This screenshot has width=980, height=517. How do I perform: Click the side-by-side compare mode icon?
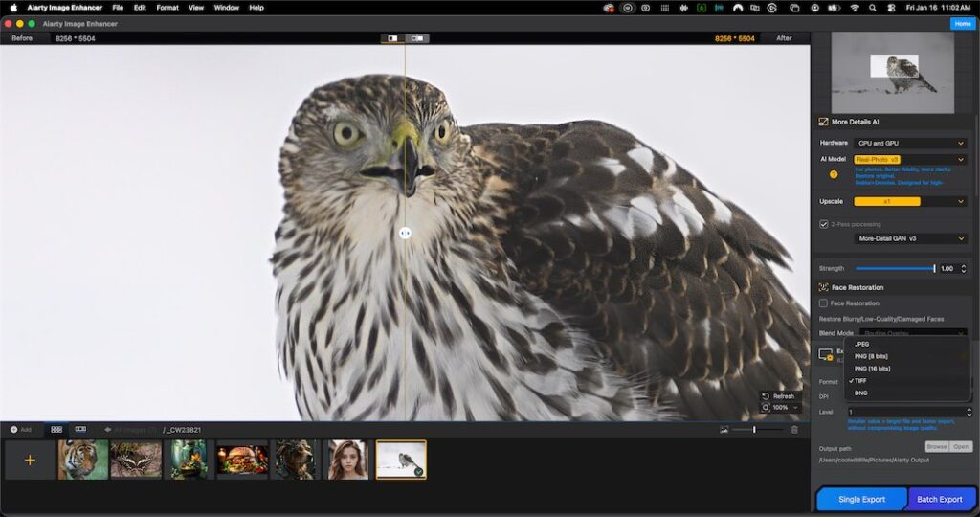click(417, 38)
